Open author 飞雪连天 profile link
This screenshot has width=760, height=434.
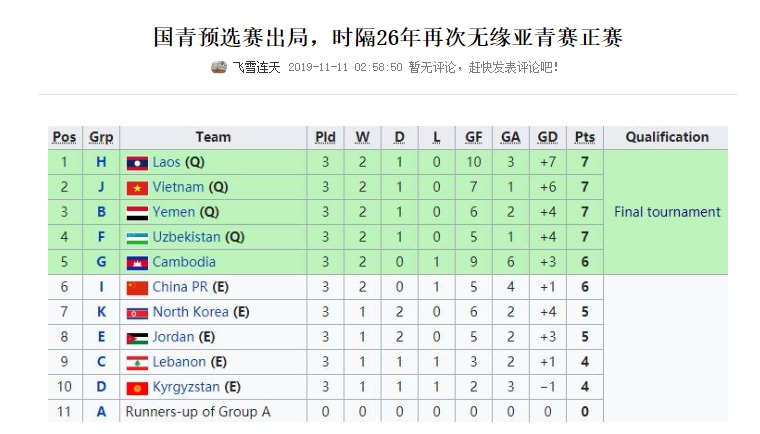[x=256, y=67]
